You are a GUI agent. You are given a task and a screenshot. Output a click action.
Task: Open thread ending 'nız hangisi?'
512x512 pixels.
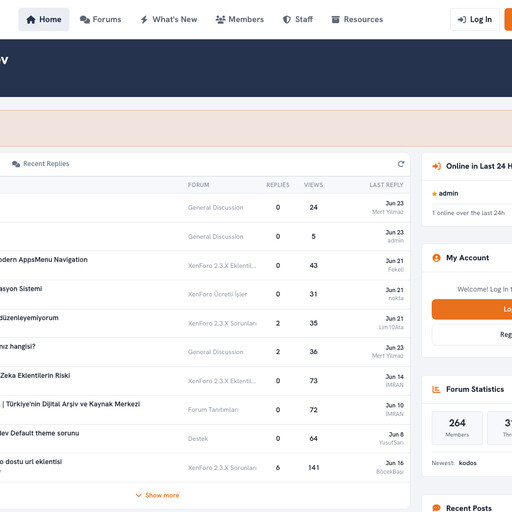point(18,347)
